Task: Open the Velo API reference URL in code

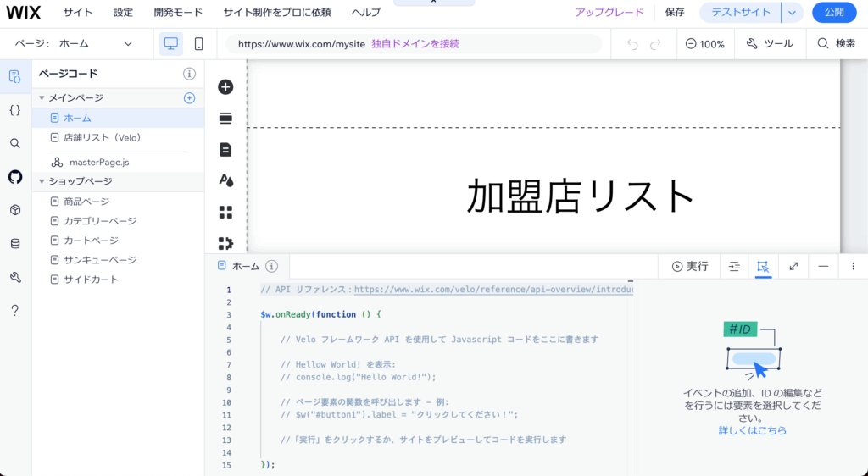Action: click(x=494, y=289)
